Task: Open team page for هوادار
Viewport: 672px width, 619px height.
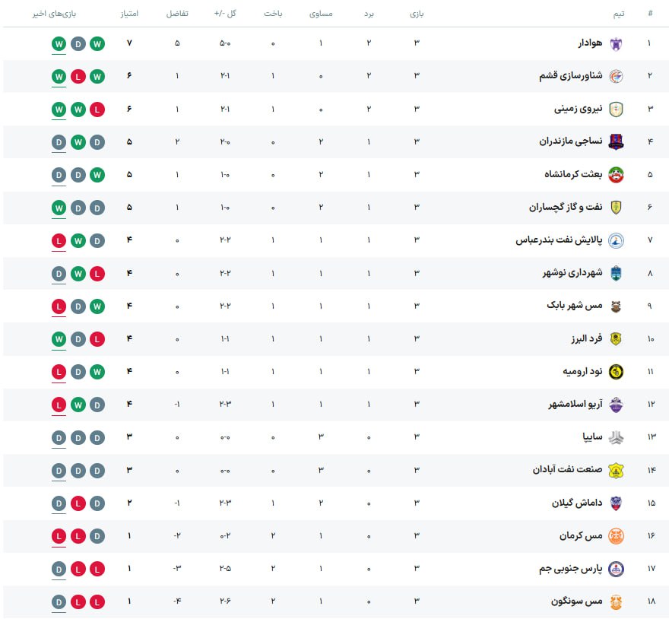Action: 590,43
